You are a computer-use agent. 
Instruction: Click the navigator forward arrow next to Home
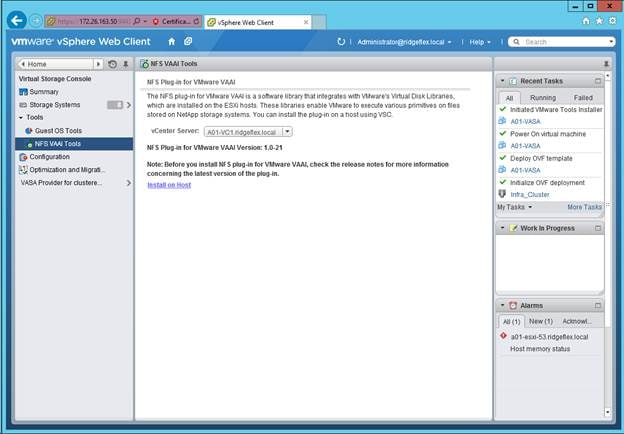tap(98, 64)
